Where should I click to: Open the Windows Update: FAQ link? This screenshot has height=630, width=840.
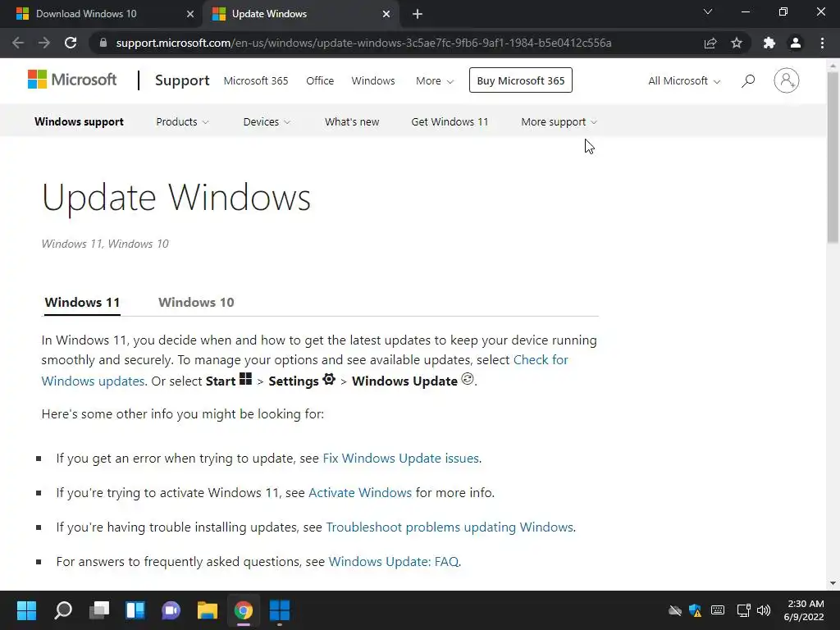tap(393, 561)
